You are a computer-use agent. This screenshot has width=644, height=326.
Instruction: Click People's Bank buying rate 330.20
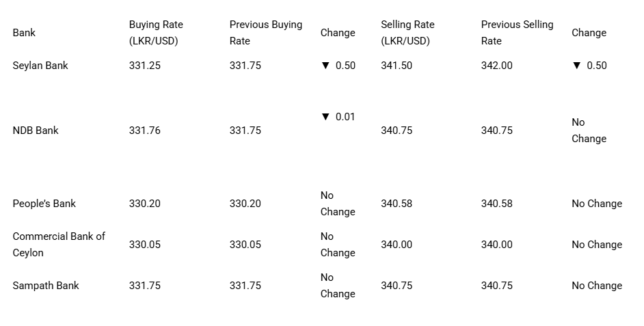pos(144,204)
